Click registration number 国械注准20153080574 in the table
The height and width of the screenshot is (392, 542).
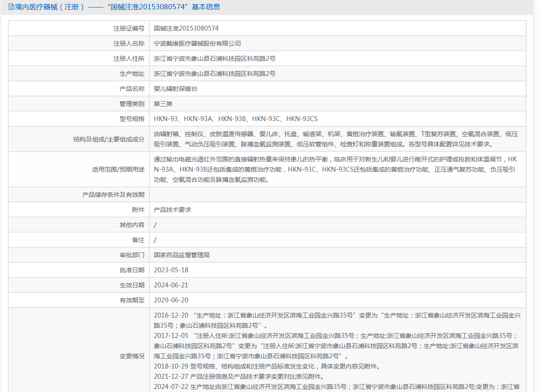[x=186, y=28]
